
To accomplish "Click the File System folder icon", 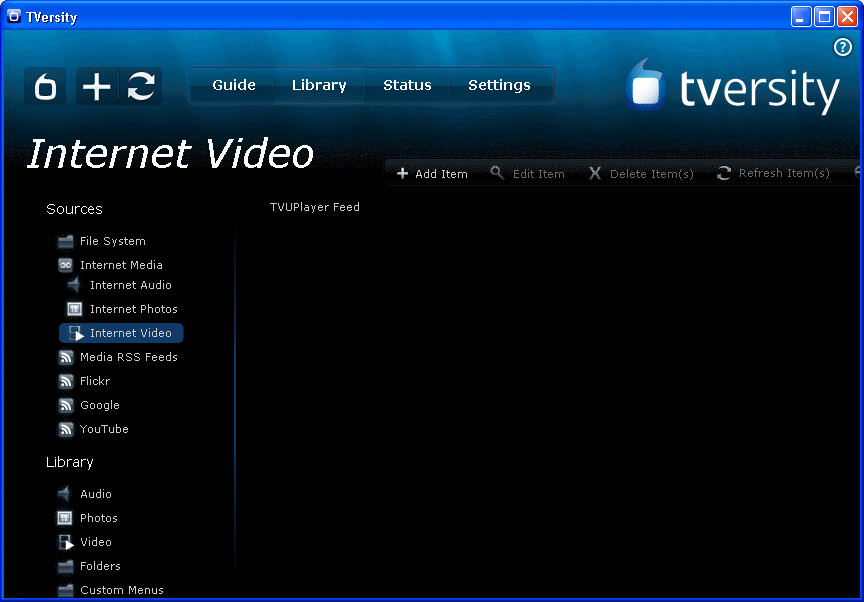I will 66,241.
